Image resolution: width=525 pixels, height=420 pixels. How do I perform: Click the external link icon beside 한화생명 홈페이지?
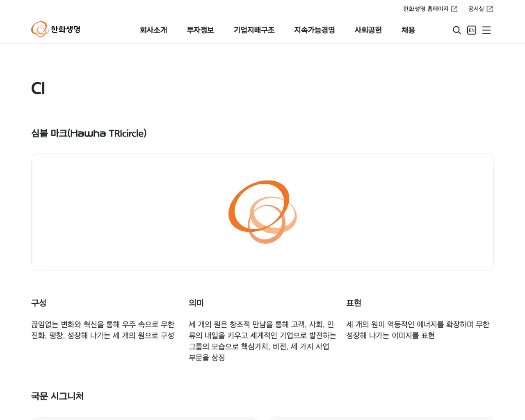(x=455, y=9)
